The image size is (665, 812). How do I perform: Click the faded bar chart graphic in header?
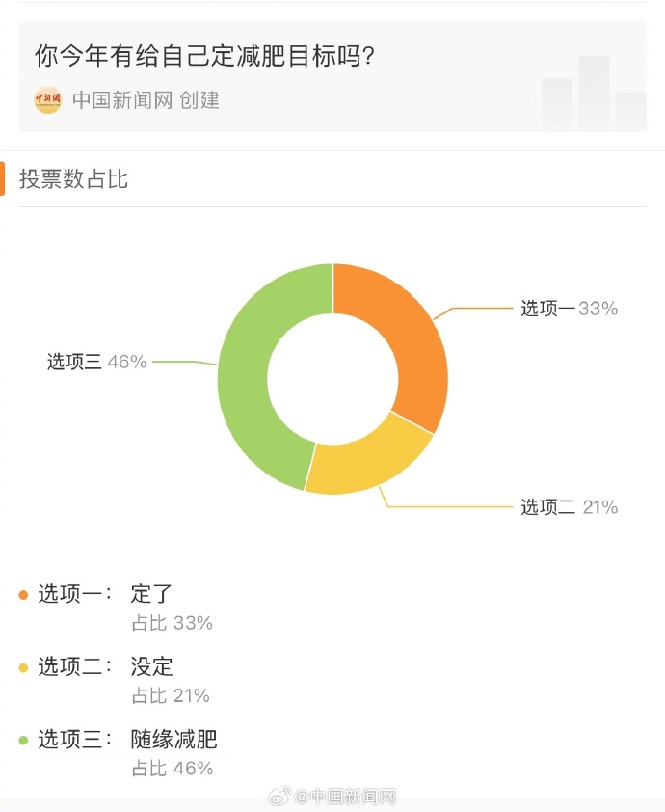[594, 94]
